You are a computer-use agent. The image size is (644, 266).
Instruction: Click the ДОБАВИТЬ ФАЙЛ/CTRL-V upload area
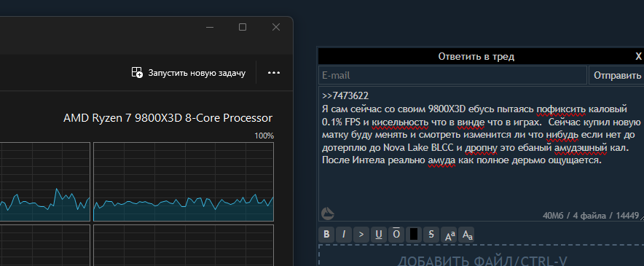(481, 256)
